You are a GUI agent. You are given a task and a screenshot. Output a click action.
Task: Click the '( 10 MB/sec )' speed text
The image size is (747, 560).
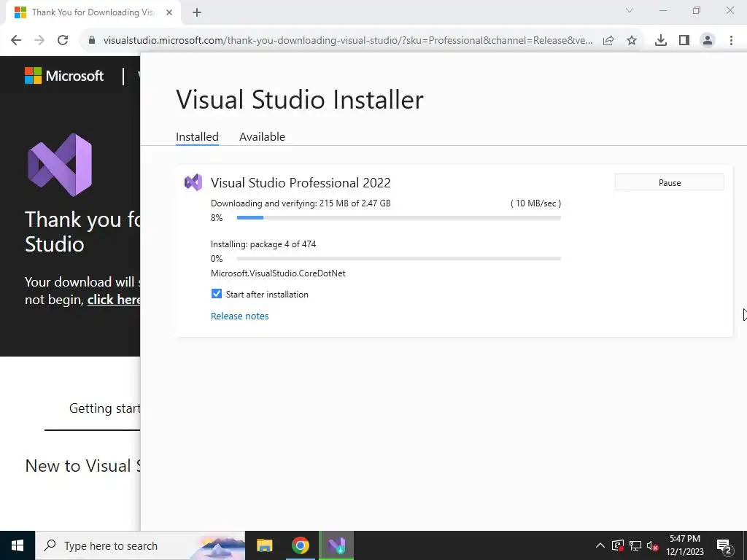pos(535,203)
